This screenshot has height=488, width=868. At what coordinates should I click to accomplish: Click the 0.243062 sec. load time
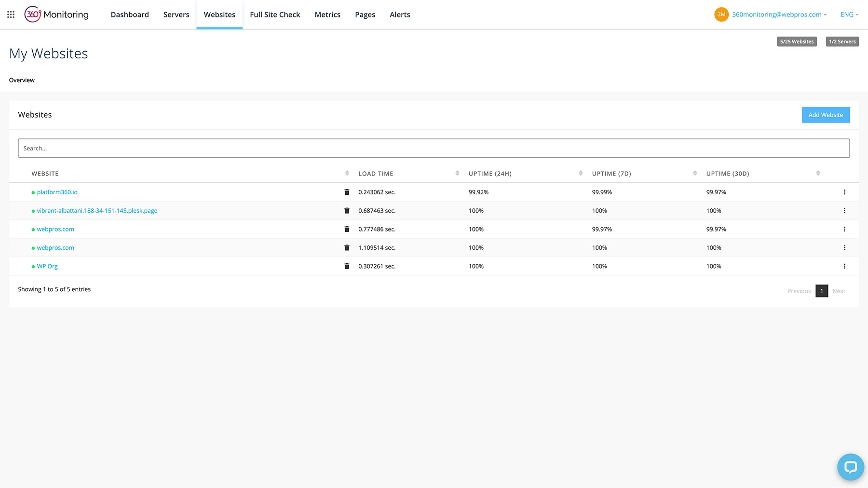tap(377, 192)
